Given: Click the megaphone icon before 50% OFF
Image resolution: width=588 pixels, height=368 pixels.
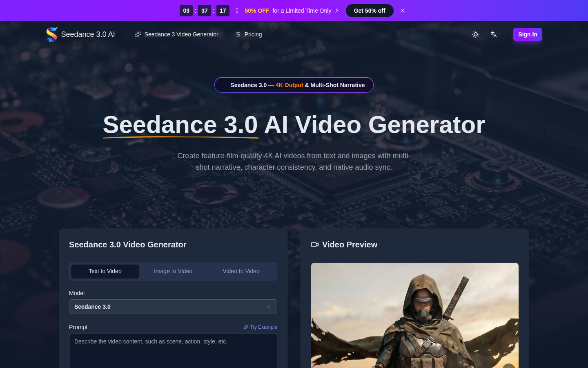Looking at the screenshot, I should point(237,11).
